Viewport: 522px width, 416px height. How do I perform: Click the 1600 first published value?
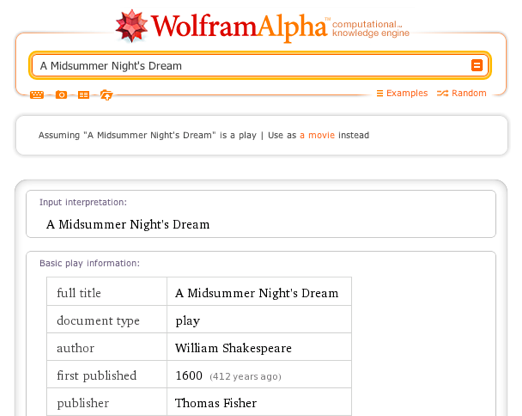189,376
